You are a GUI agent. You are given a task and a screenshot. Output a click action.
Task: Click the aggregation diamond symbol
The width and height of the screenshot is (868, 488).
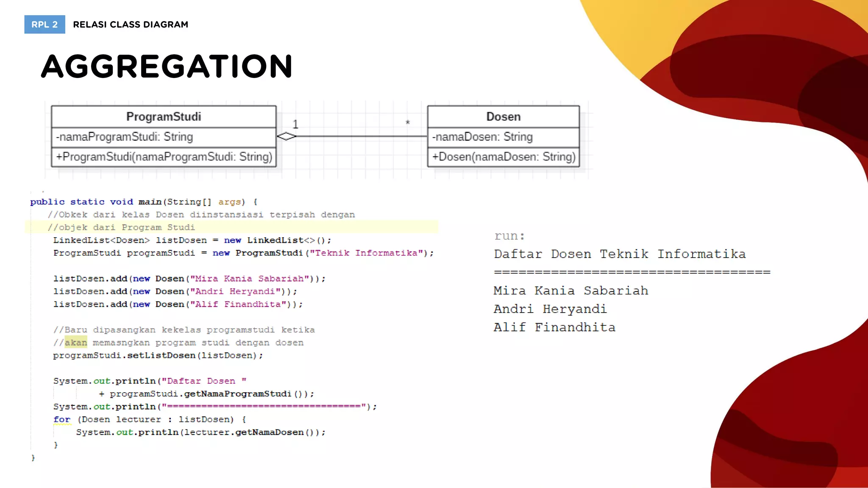[287, 136]
